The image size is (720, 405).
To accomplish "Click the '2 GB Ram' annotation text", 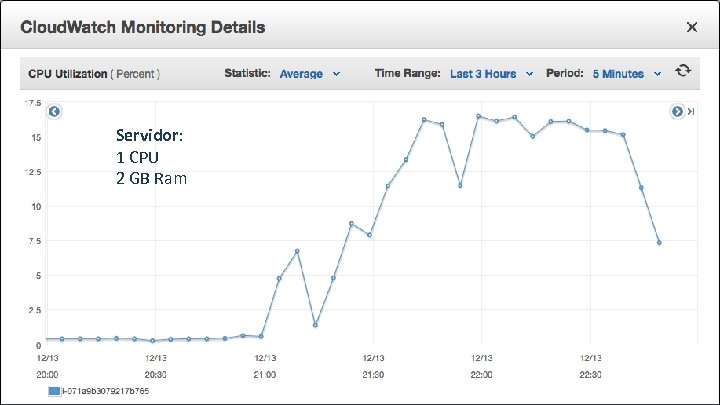I will pyautogui.click(x=152, y=178).
